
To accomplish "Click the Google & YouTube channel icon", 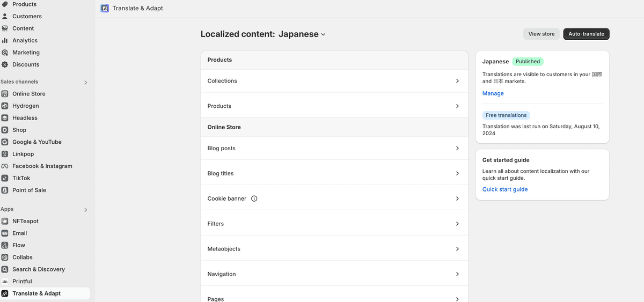I will (x=5, y=142).
